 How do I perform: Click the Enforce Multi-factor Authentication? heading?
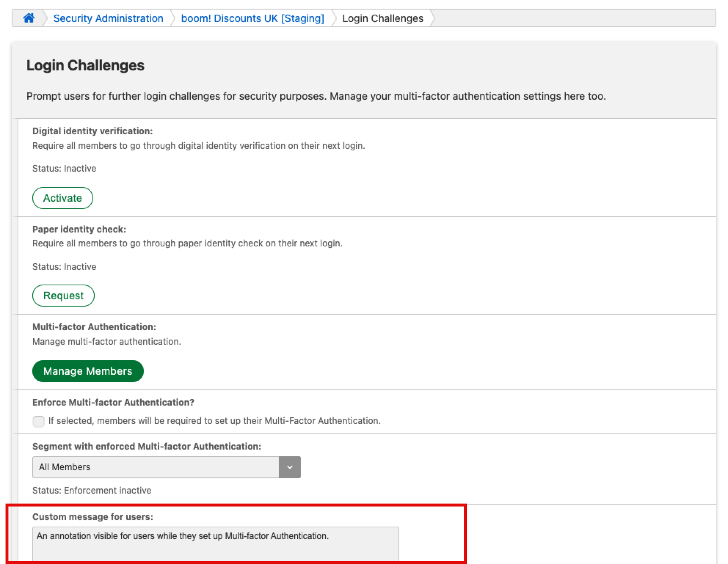click(x=113, y=402)
